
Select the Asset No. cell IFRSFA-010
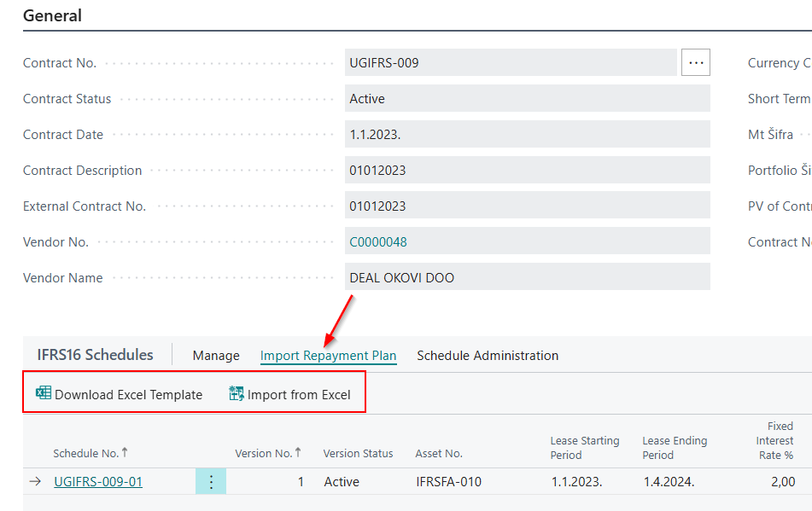(x=448, y=481)
